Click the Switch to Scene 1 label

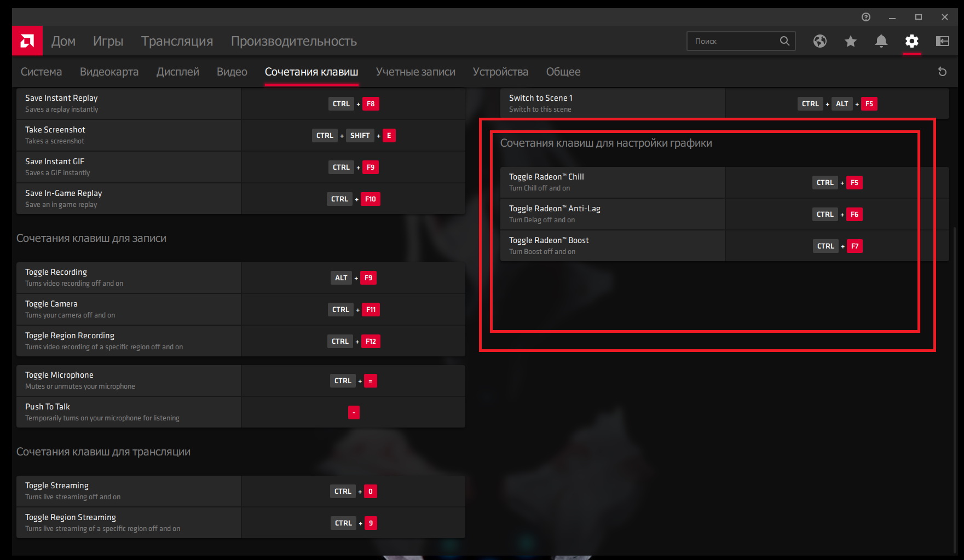(541, 98)
